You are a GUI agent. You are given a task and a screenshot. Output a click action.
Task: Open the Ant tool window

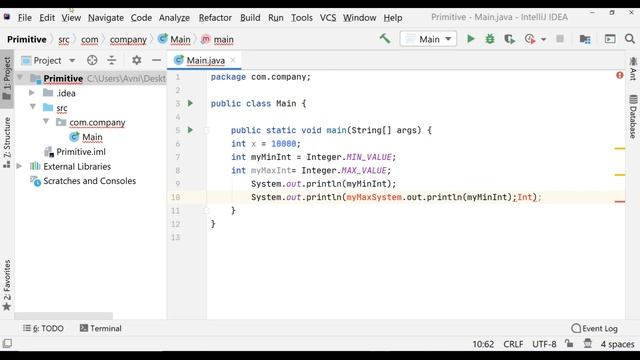[633, 68]
